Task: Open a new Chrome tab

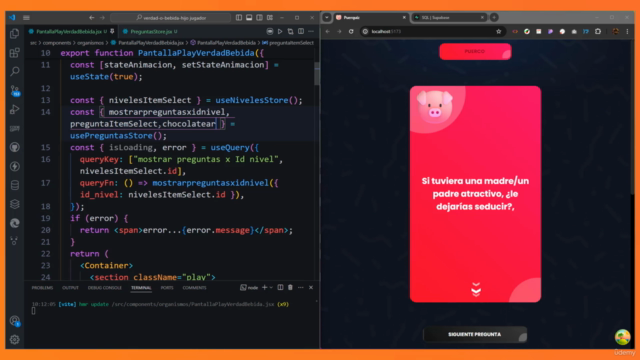Action: click(494, 18)
